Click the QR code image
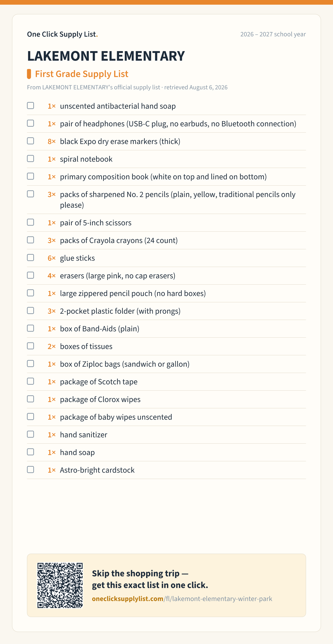 [x=60, y=585]
